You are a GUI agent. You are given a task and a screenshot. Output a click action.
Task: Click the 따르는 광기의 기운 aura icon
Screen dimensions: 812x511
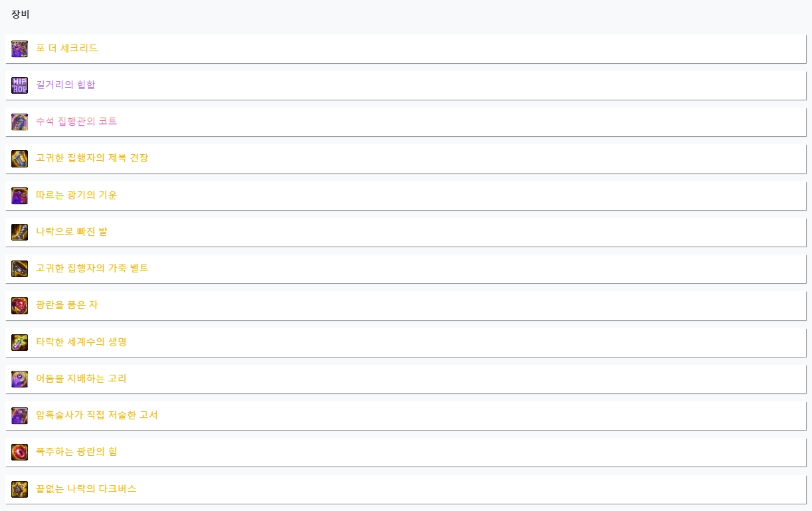(x=20, y=195)
